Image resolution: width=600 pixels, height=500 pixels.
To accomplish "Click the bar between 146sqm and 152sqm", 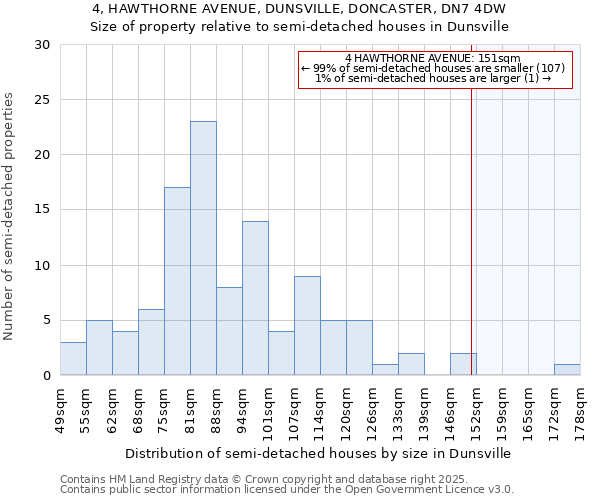I will (x=463, y=364).
